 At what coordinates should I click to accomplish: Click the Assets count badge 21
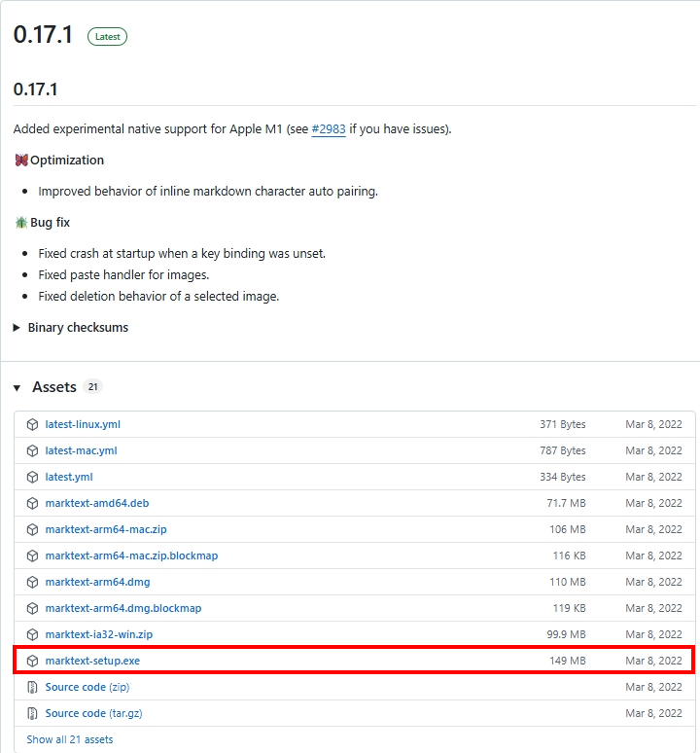[93, 387]
